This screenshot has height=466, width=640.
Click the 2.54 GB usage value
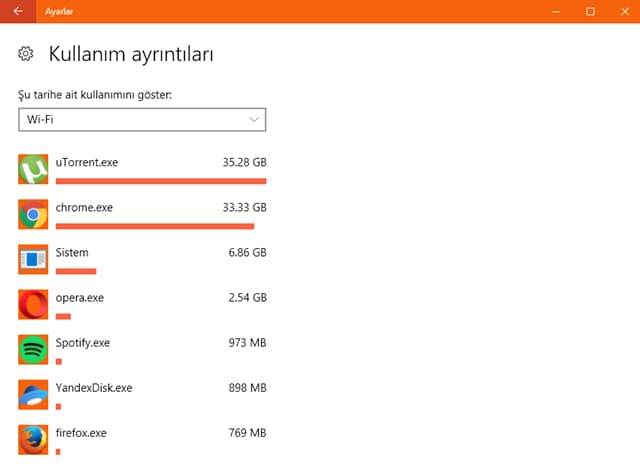(x=247, y=298)
